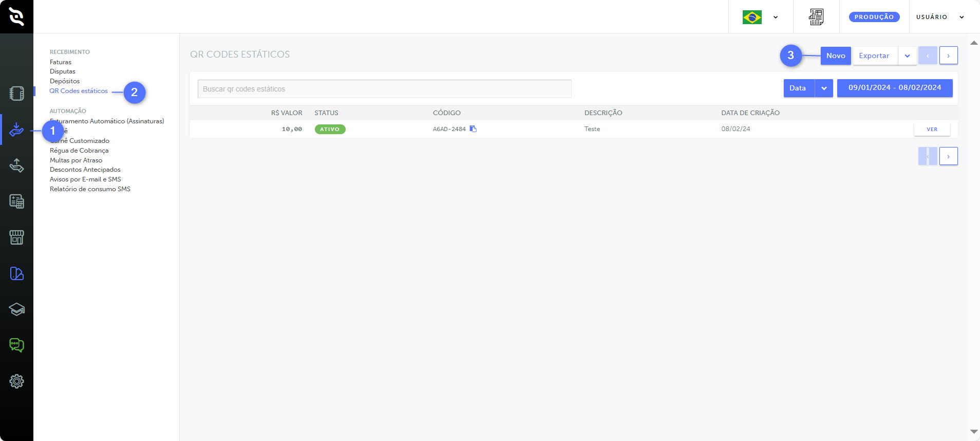Go to next page with top arrow
980x441 pixels.
948,56
